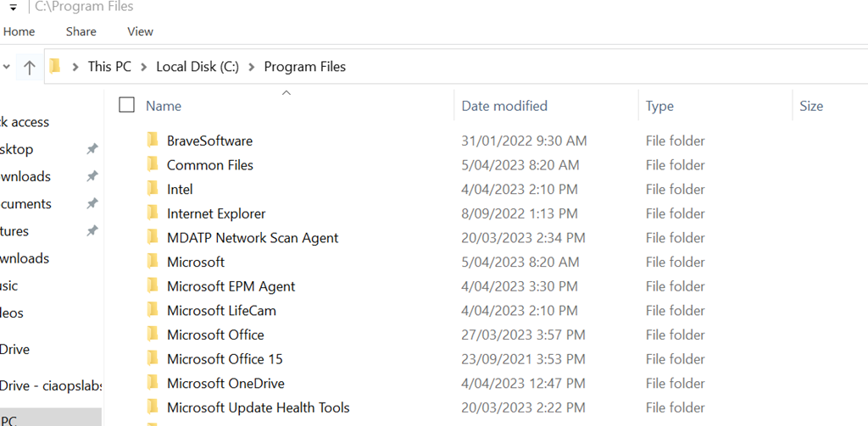Switch to the Home ribbon tab
This screenshot has width=868, height=426.
[x=19, y=31]
